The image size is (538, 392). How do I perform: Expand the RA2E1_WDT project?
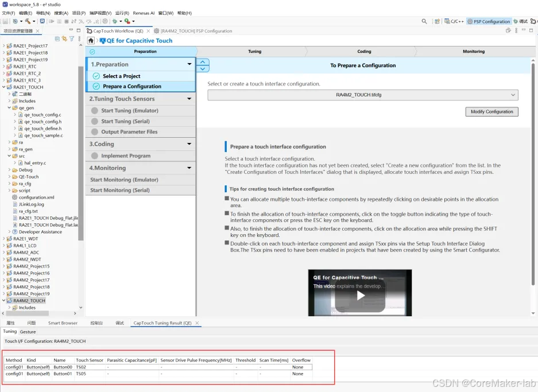click(4, 239)
